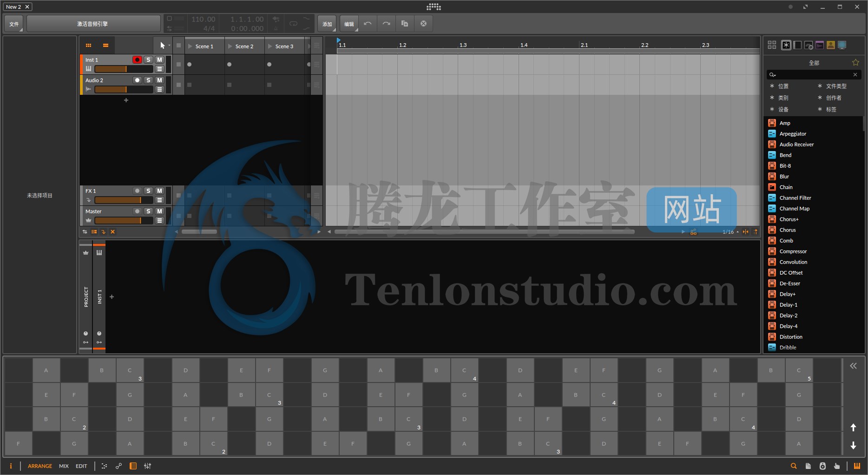
Task: Arm record on Audio 2 track
Action: click(137, 80)
